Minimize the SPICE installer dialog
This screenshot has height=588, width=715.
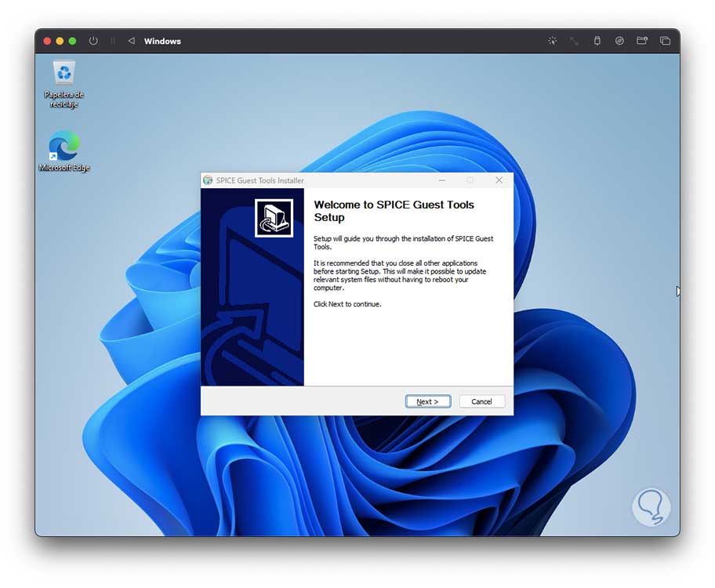tap(442, 180)
